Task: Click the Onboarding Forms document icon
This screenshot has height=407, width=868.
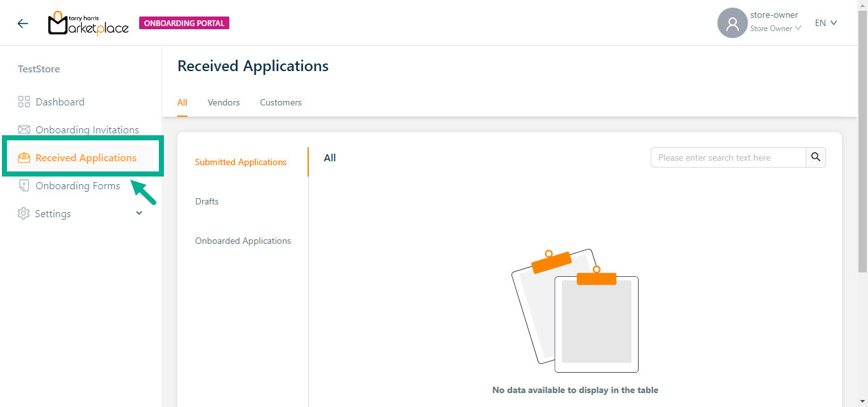Action: coord(24,186)
